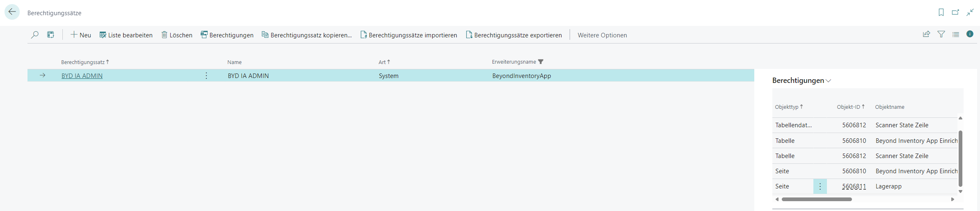Screen dimensions: 980x211
Task: Click the share icon in toolbar
Action: click(x=926, y=34)
